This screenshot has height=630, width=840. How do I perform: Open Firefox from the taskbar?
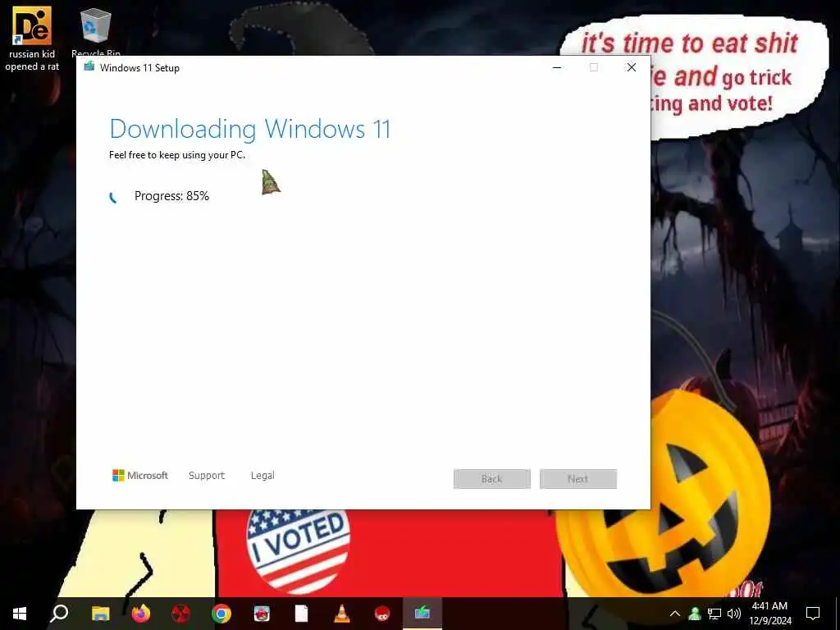[x=141, y=614]
